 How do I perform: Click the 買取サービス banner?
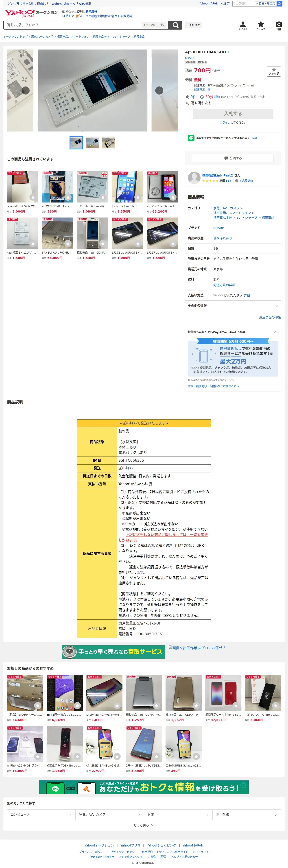click(113, 652)
